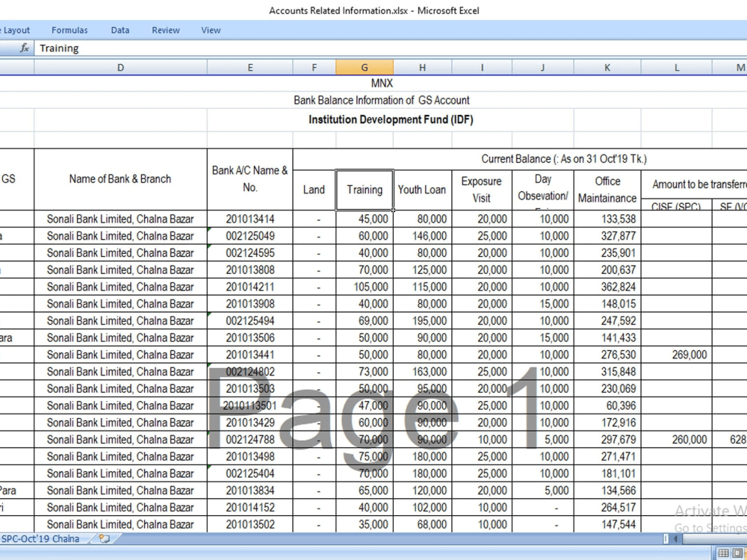
Task: Select Youth Loan value 102,000
Action: coord(423,508)
